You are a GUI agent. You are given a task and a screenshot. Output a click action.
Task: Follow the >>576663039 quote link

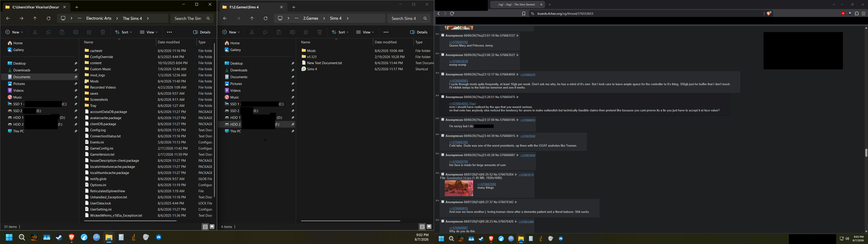tap(459, 61)
